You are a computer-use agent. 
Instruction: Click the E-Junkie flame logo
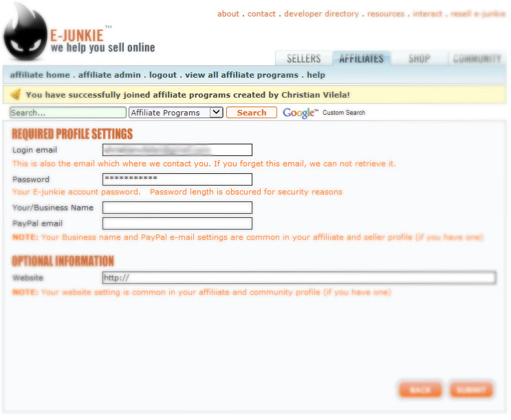(25, 32)
